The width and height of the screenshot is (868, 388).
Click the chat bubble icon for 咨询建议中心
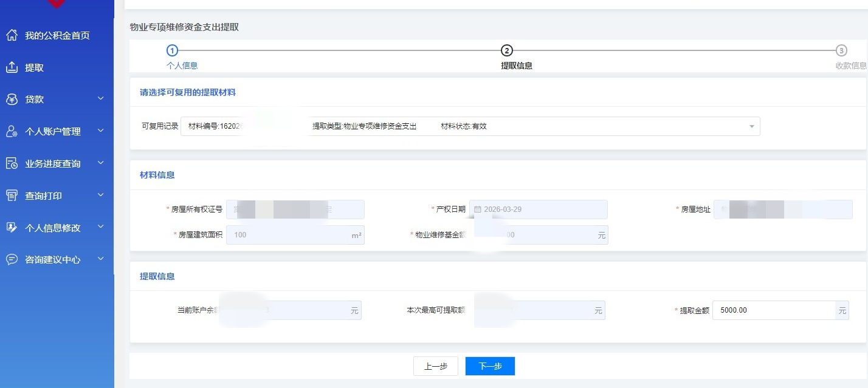point(12,259)
